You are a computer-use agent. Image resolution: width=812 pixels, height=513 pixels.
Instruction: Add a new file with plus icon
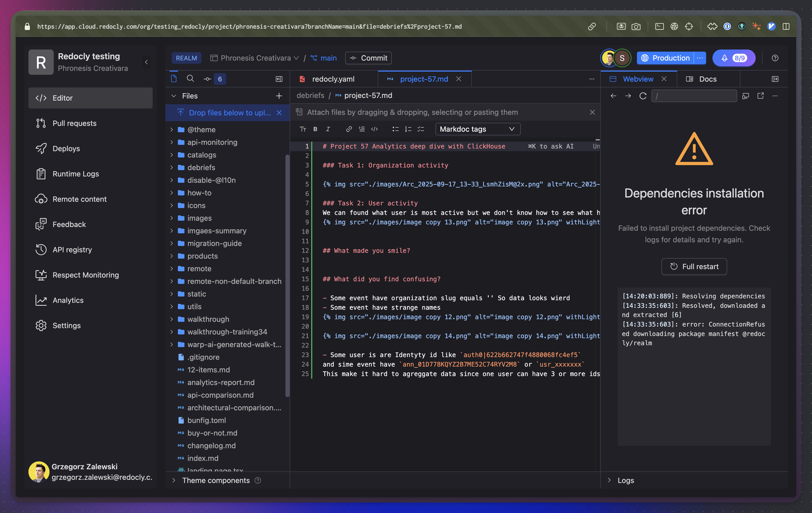point(279,96)
